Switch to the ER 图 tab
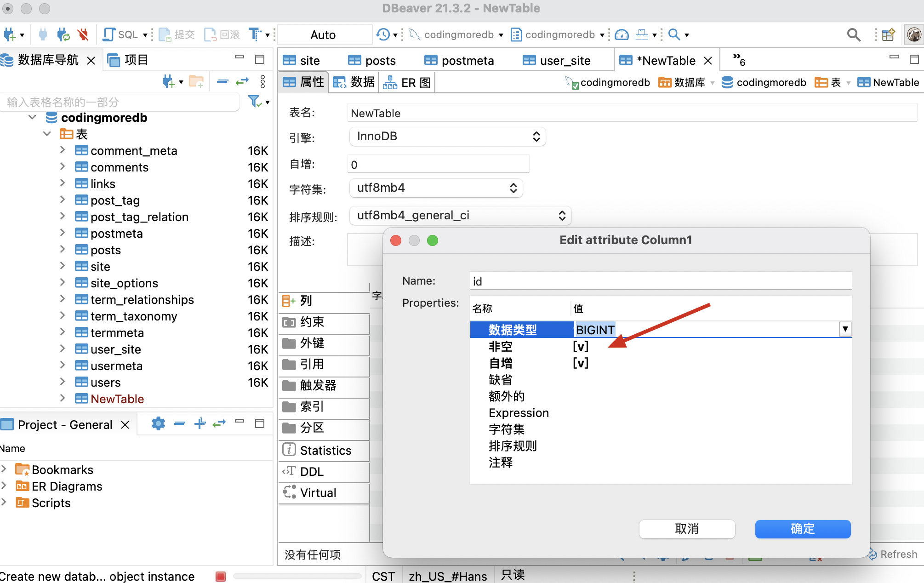Viewport: 924px width, 583px height. point(407,83)
